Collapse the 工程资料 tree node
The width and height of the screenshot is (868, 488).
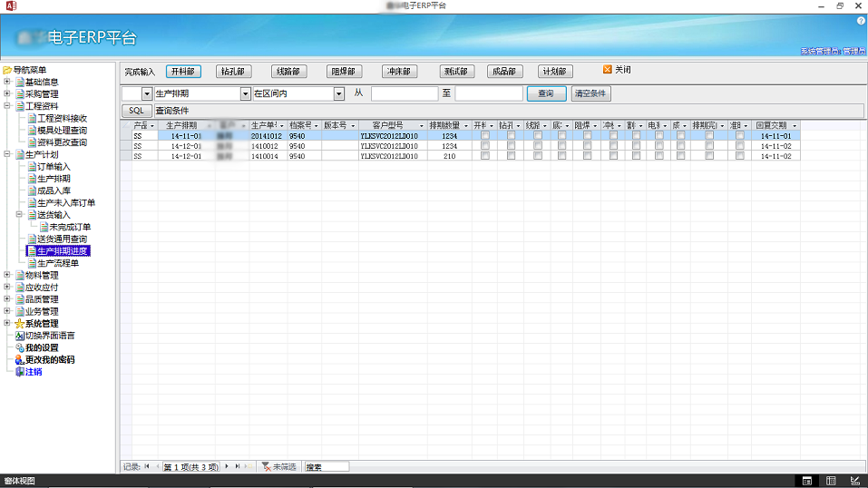pyautogui.click(x=7, y=106)
